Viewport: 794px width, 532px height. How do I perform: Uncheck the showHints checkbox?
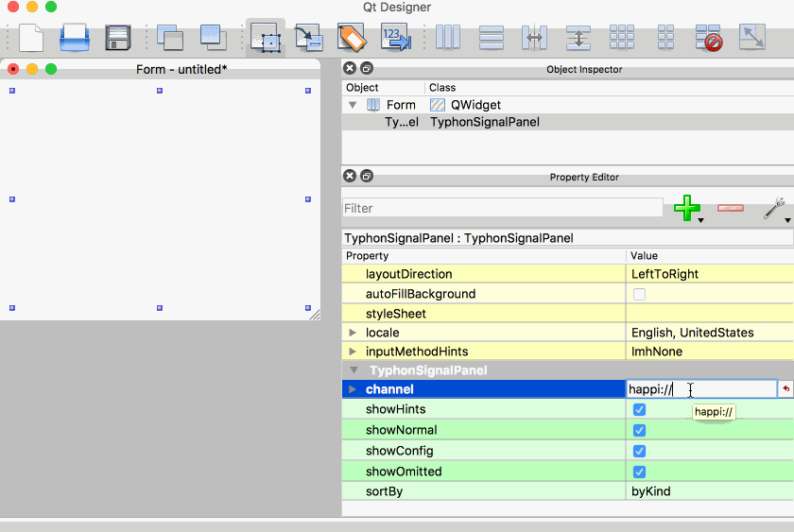coord(639,409)
